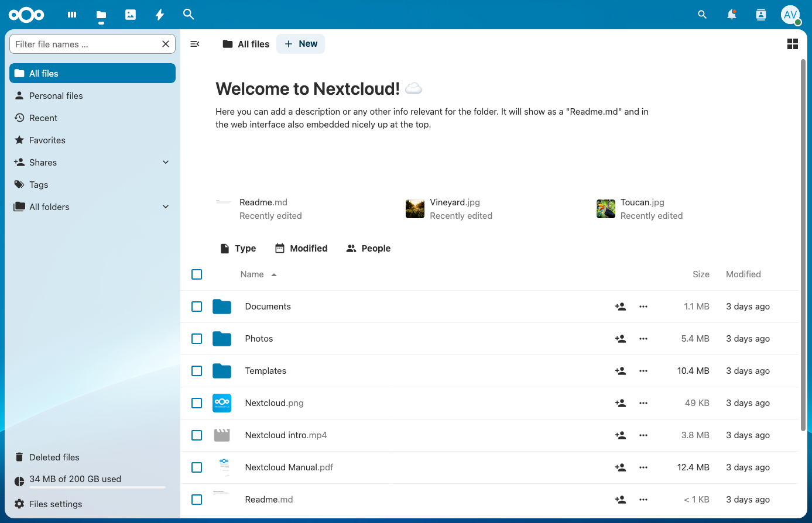Open Files settings
Image resolution: width=812 pixels, height=523 pixels.
pos(92,504)
